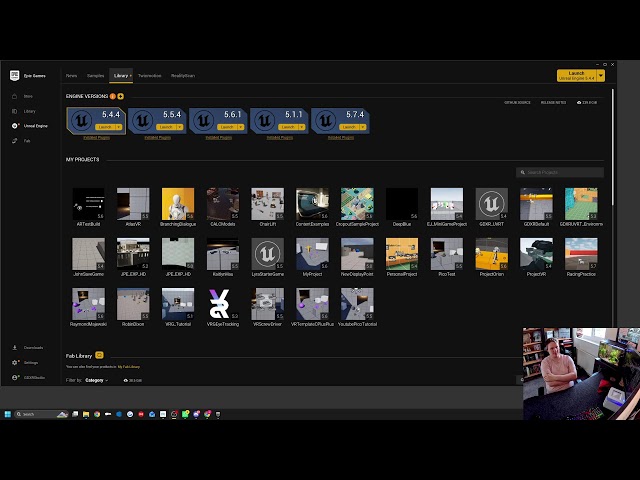Open the My Fab Library link
The height and width of the screenshot is (480, 640).
[x=129, y=367]
